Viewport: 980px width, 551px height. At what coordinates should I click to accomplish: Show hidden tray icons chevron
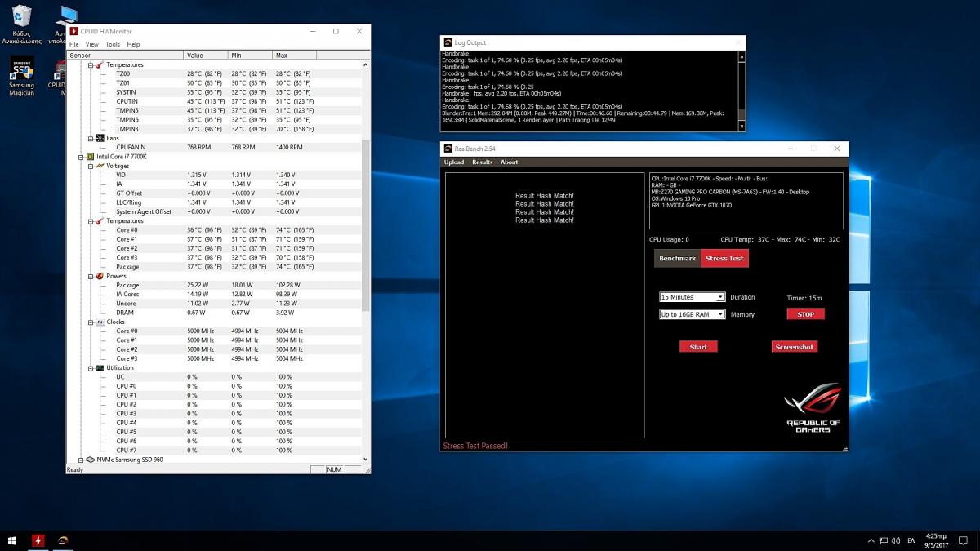[x=870, y=540]
